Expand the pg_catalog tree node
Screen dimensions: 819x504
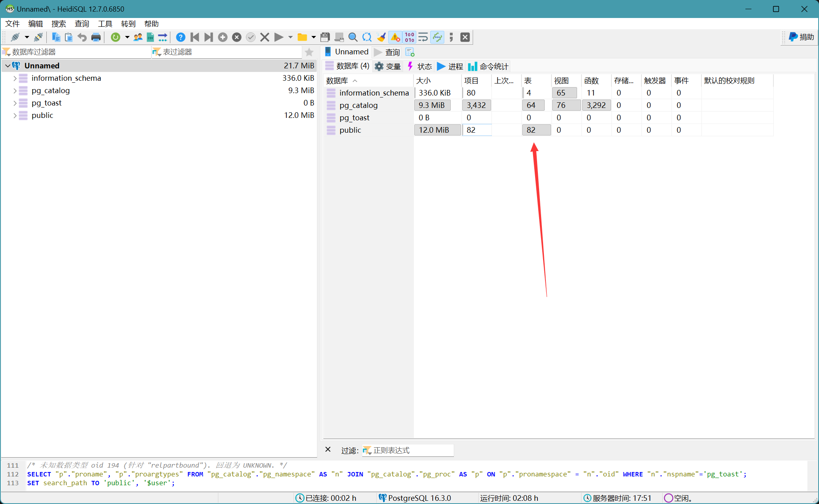click(15, 91)
